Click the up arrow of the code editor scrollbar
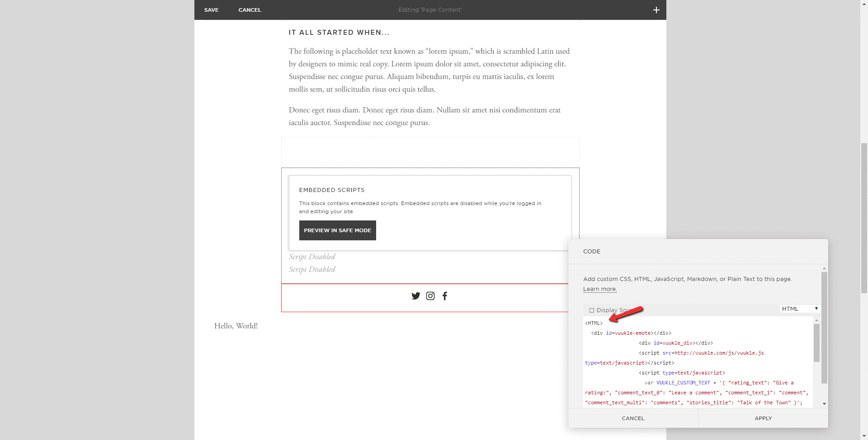This screenshot has height=440, width=868. click(x=816, y=320)
